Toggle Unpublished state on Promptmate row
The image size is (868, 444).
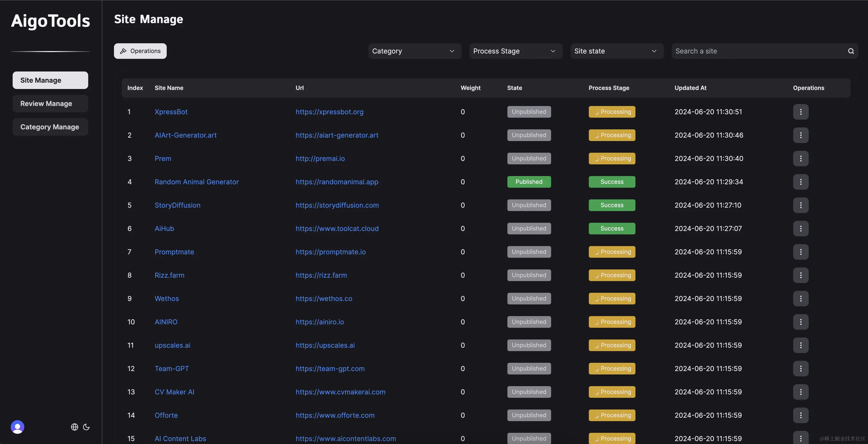[x=528, y=252]
